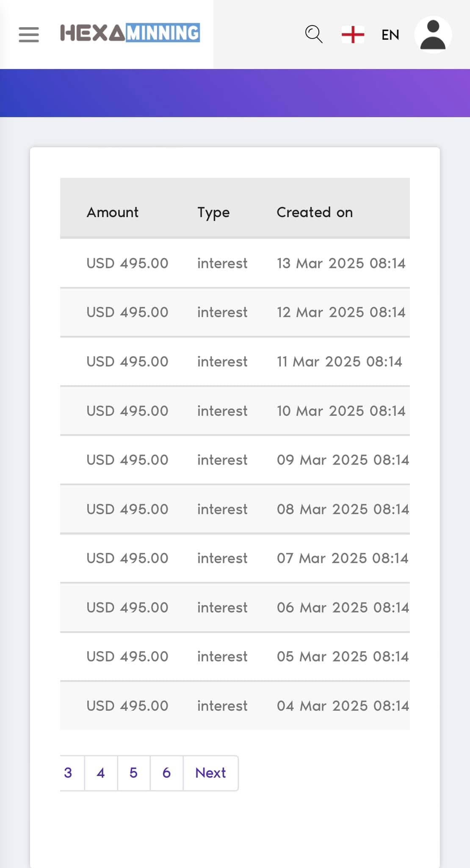Go to pagination page 5
Viewport: 470px width, 868px height.
coord(133,773)
